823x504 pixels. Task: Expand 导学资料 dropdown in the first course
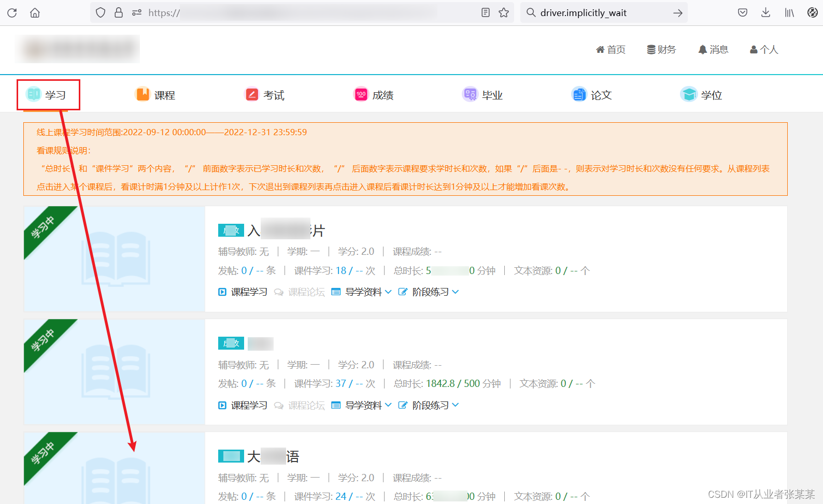pos(361,292)
